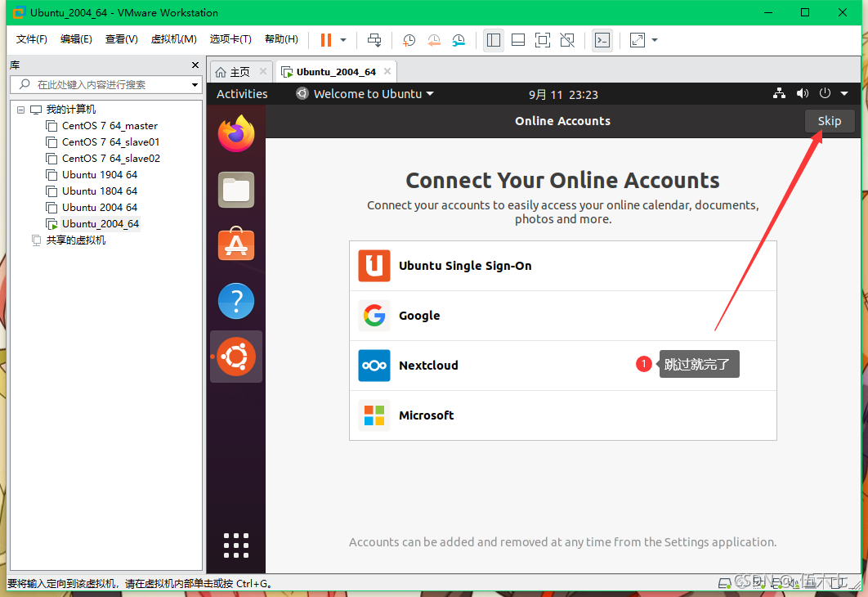Close the library panel

pos(195,65)
